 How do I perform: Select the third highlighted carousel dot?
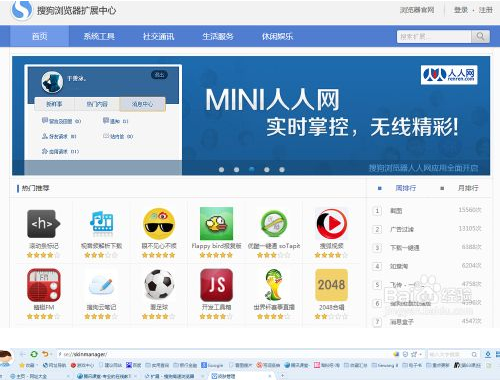(x=252, y=169)
